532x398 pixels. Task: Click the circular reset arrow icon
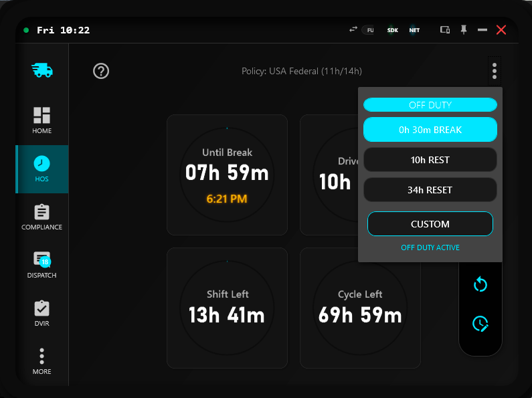click(x=480, y=284)
